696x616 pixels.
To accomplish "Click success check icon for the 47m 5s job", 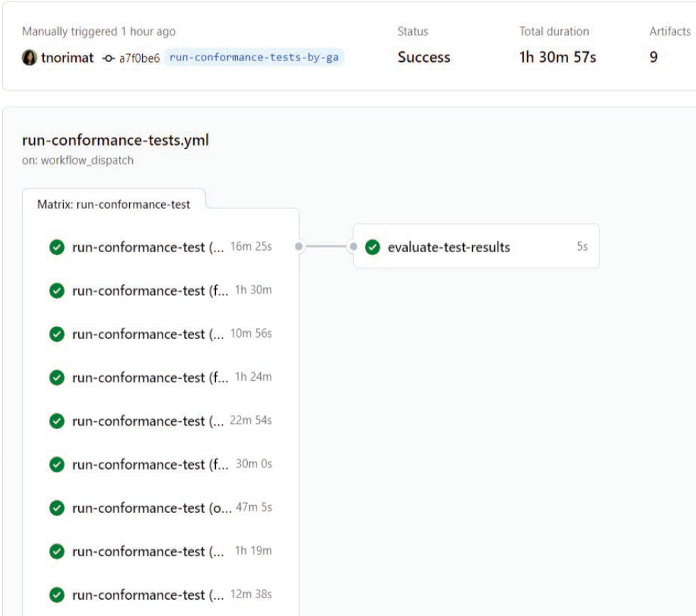I will pyautogui.click(x=57, y=508).
